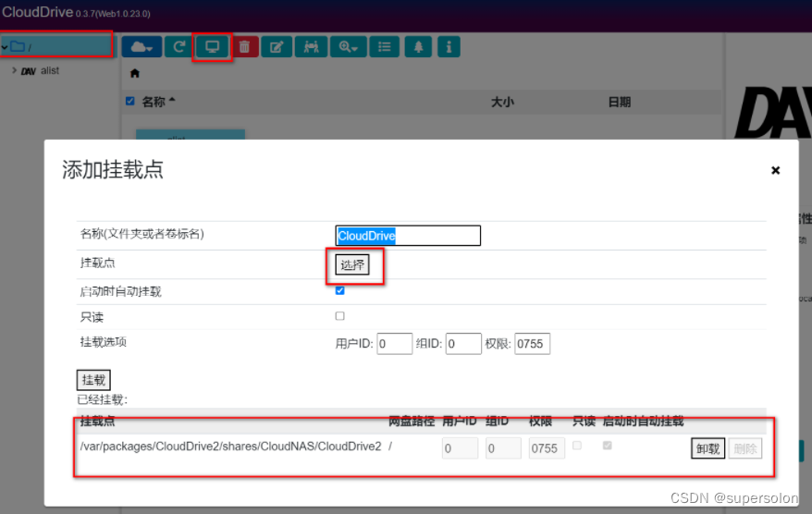Click the 组ID input field
812x514 pixels.
point(463,344)
